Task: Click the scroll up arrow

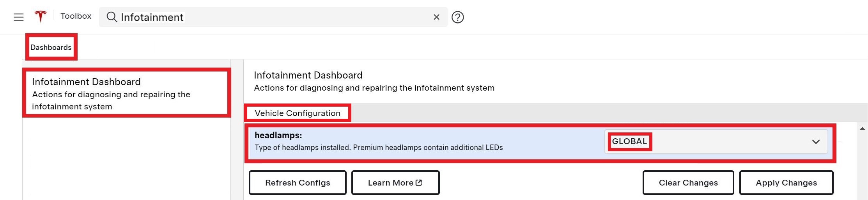Action: pyautogui.click(x=862, y=129)
